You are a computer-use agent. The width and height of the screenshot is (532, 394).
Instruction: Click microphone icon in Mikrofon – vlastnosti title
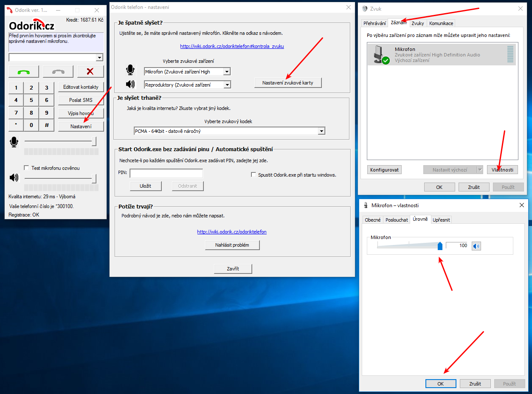(366, 205)
